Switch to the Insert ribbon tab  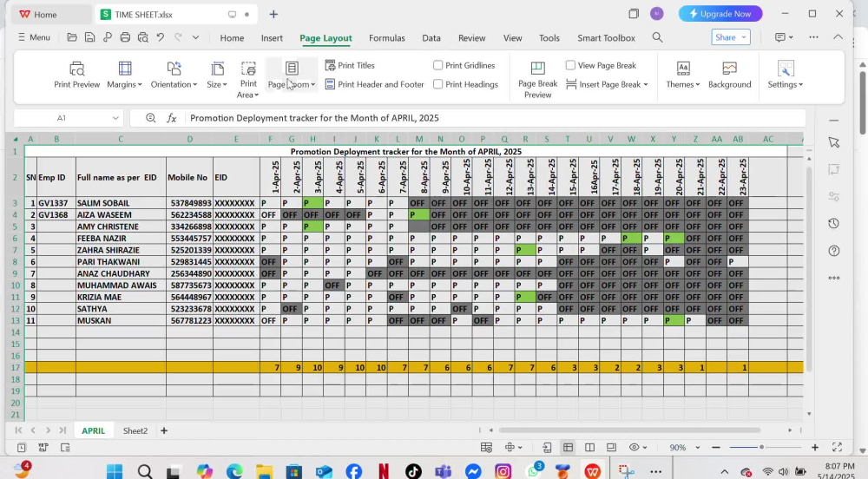[272, 37]
